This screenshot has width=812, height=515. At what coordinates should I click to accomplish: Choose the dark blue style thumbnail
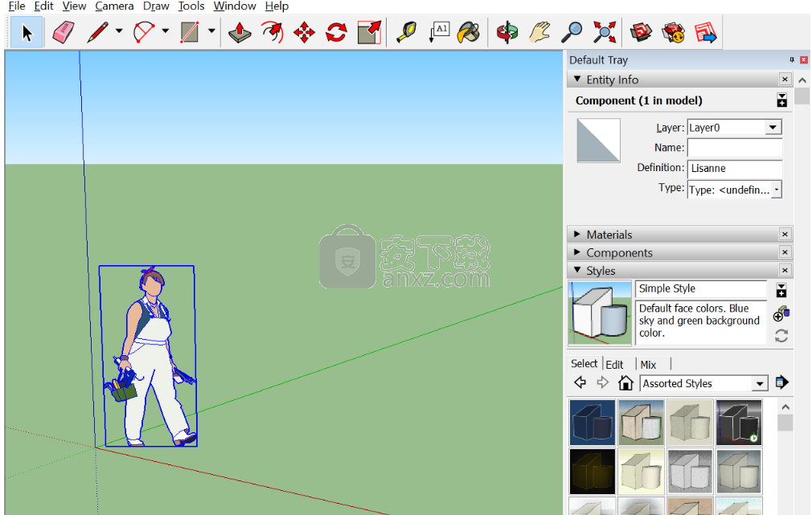(x=593, y=423)
